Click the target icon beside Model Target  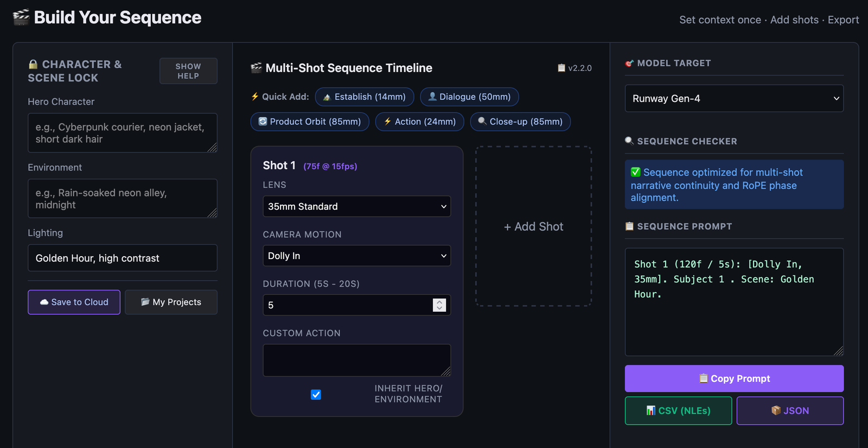pyautogui.click(x=629, y=64)
